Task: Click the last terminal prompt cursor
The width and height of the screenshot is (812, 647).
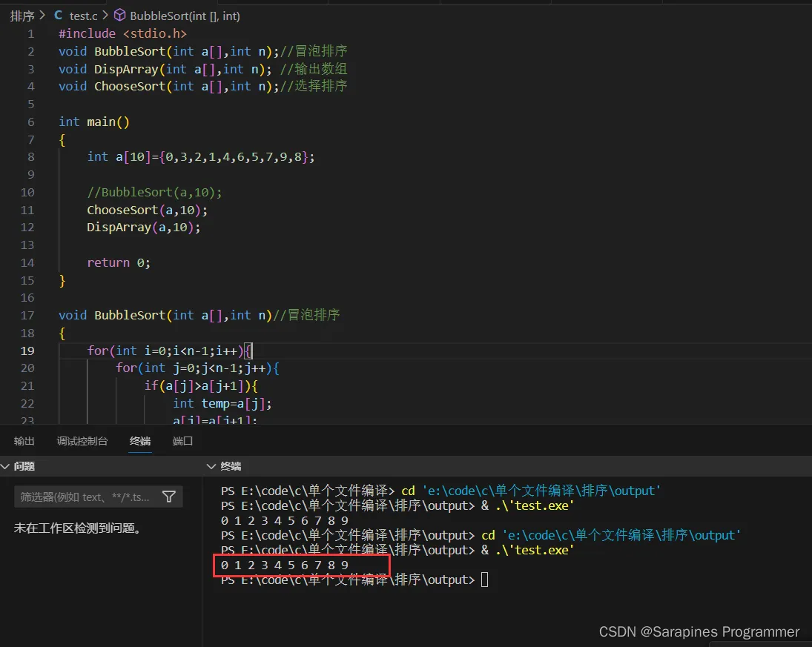Action: (485, 580)
